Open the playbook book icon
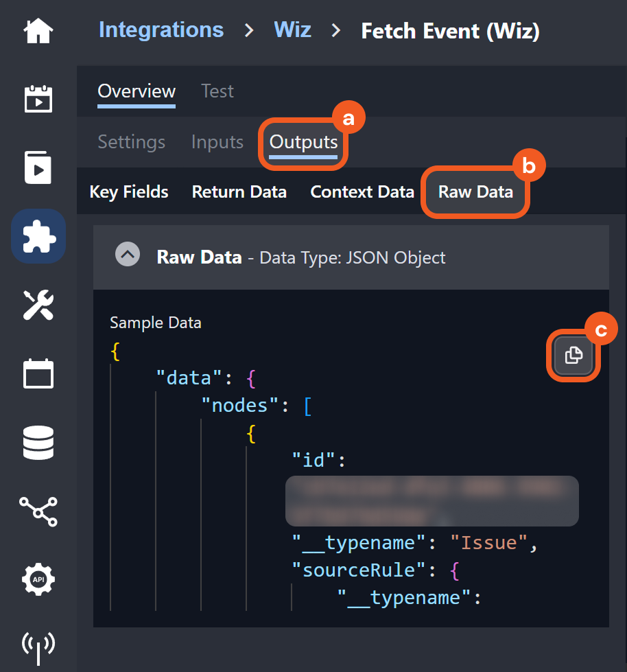Image resolution: width=627 pixels, height=672 pixels. (x=38, y=167)
